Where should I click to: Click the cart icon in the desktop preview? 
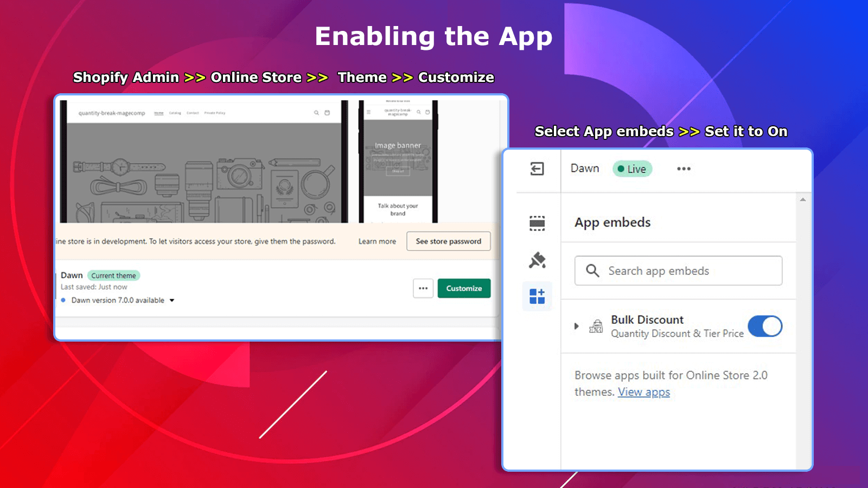pos(327,113)
